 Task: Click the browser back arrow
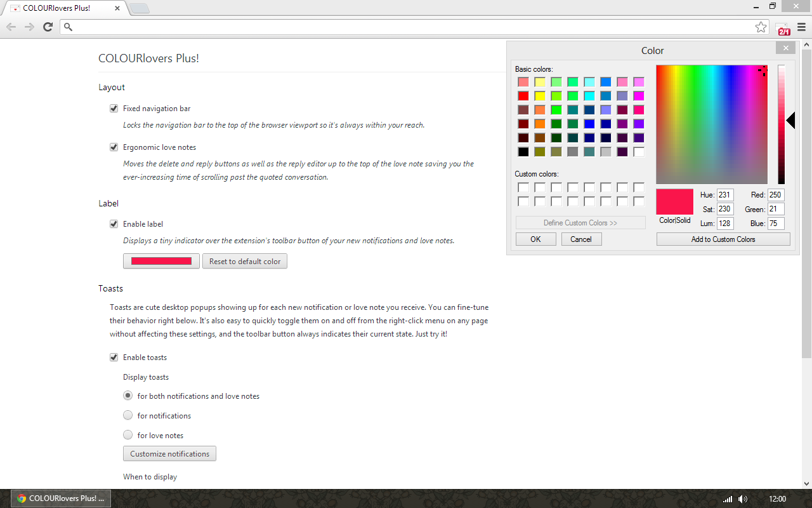tap(11, 27)
